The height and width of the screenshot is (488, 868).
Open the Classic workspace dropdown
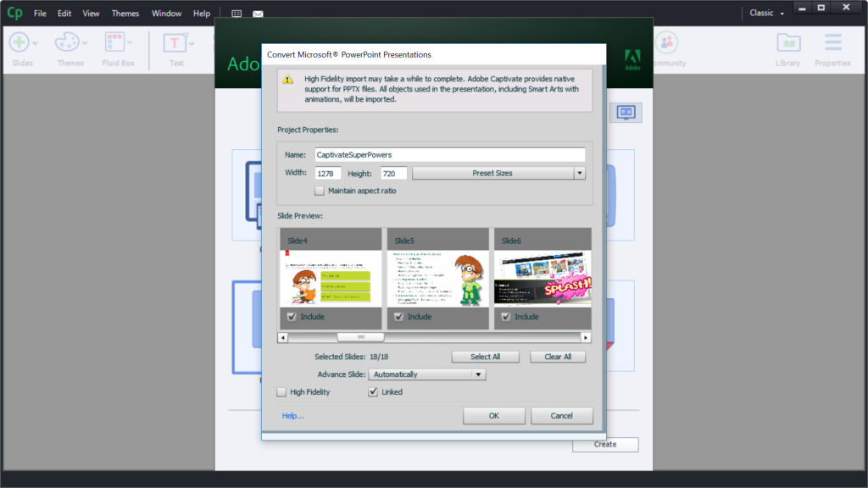click(764, 13)
